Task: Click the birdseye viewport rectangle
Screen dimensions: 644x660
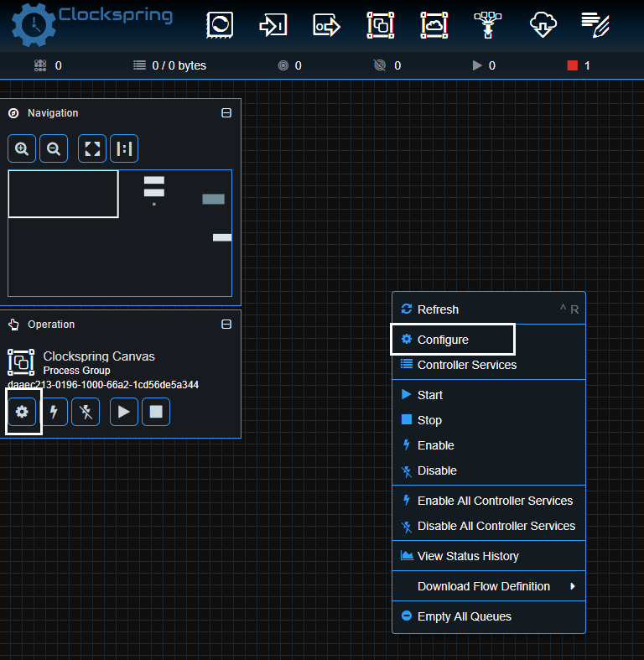Action: click(63, 194)
